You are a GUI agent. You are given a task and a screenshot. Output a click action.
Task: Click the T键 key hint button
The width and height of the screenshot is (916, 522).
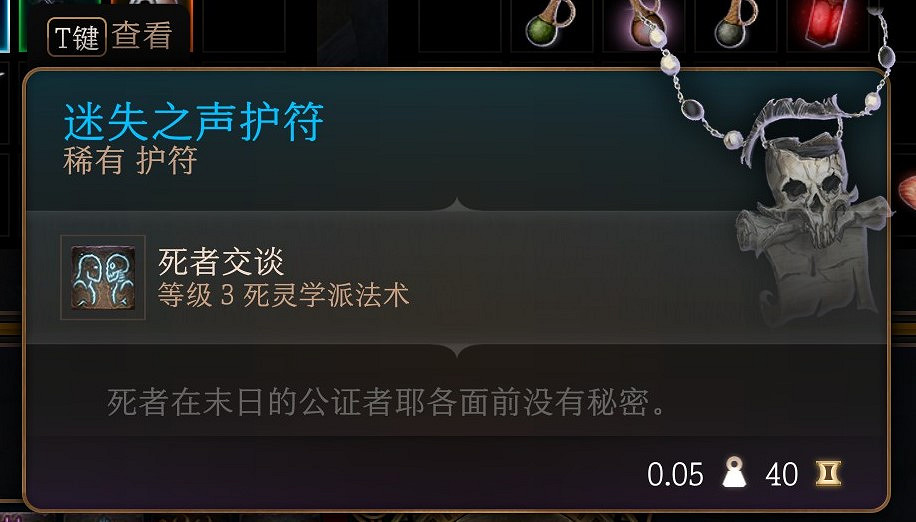pyautogui.click(x=77, y=37)
